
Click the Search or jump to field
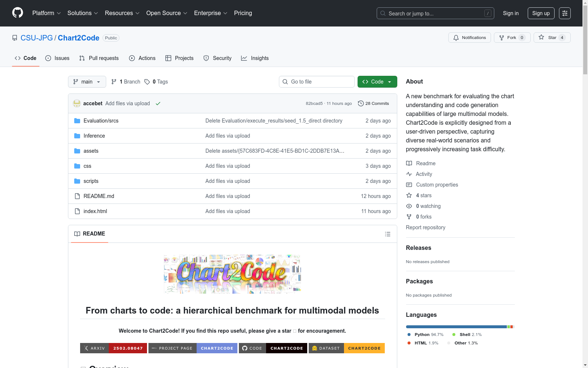(435, 13)
